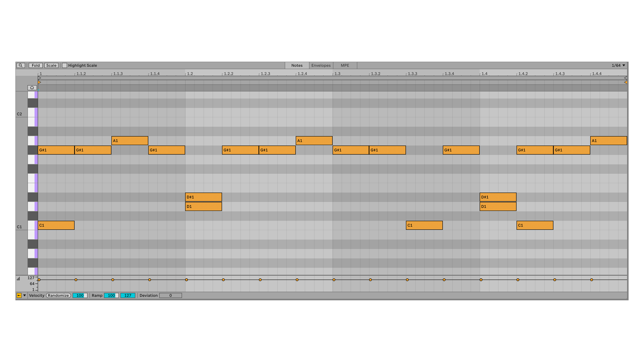Select the D#1 note starting at 1.2

pos(204,197)
